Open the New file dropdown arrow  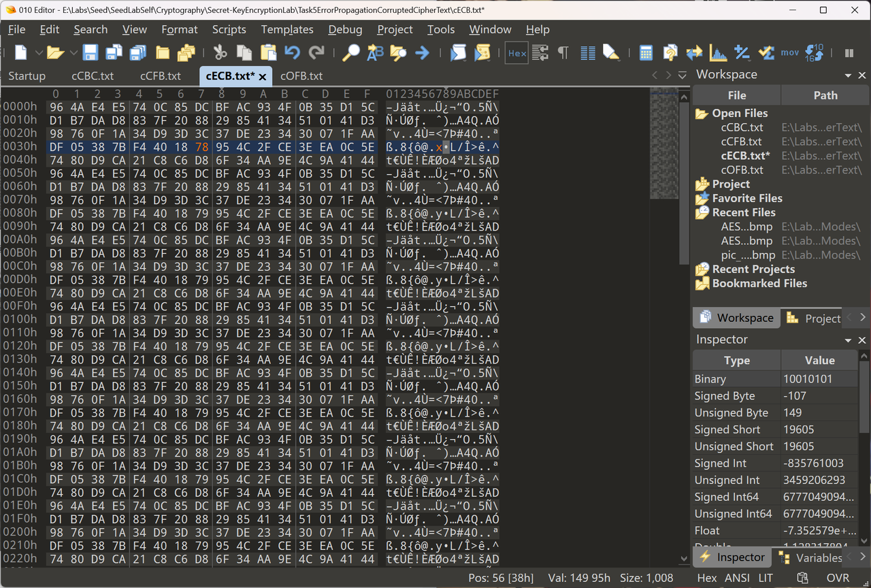(x=38, y=53)
